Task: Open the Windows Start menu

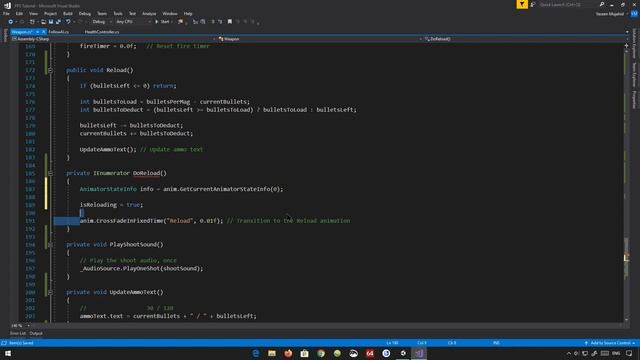Action: point(8,353)
